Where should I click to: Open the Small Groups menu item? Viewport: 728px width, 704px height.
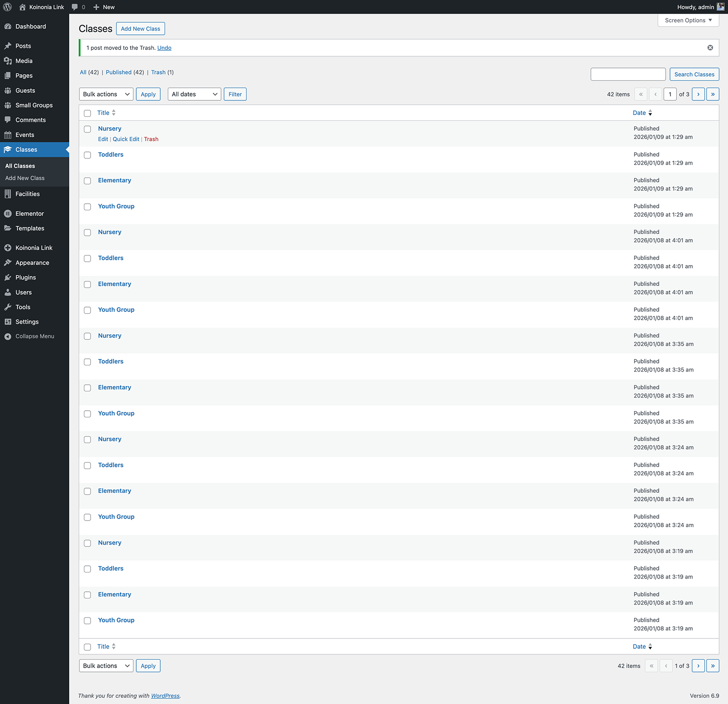pos(34,105)
